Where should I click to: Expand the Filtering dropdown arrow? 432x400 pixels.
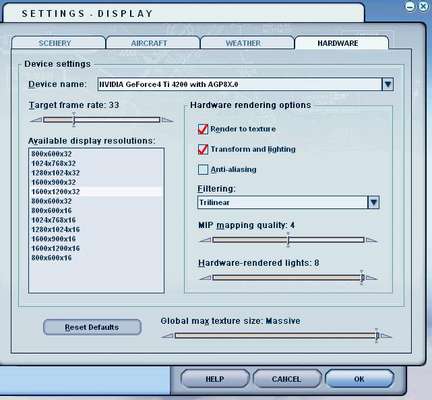tap(373, 202)
